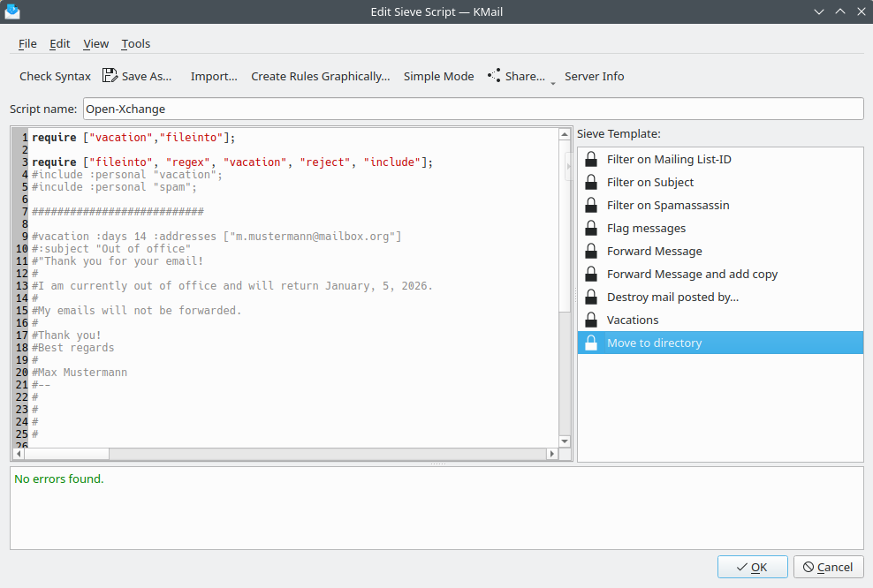Click lock icon next to Vacations template
This screenshot has height=588, width=873.
click(592, 320)
